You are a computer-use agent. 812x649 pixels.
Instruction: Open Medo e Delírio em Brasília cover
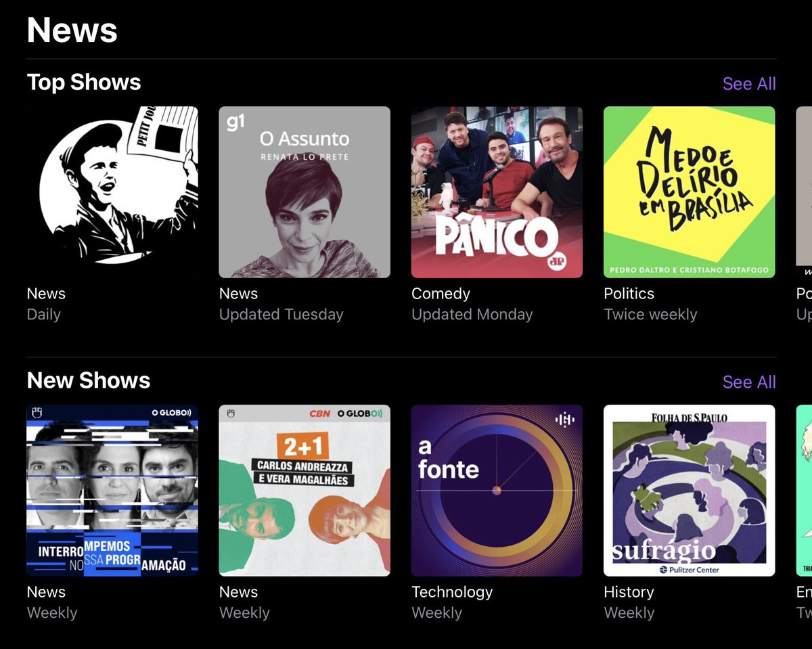tap(689, 192)
